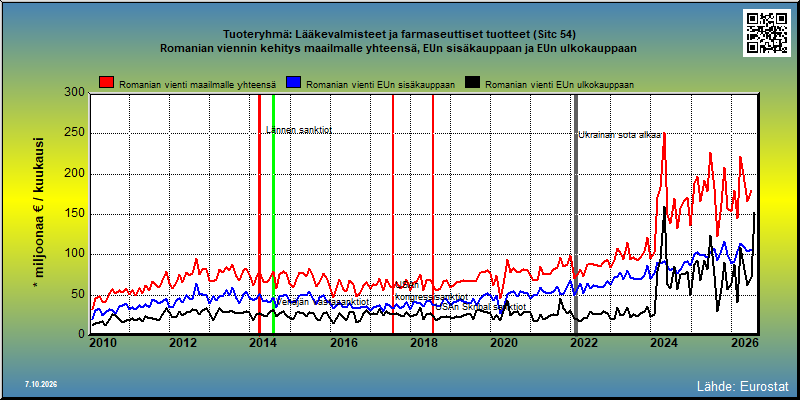The height and width of the screenshot is (400, 800).
Task: Select legend label 'Romanian vienti EUn sisäkauppaan'
Action: 380,85
